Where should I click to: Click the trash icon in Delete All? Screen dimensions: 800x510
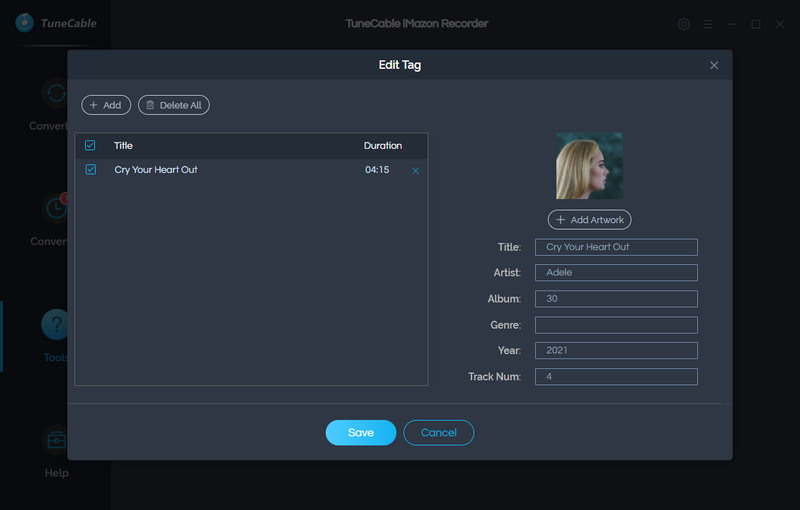(150, 105)
